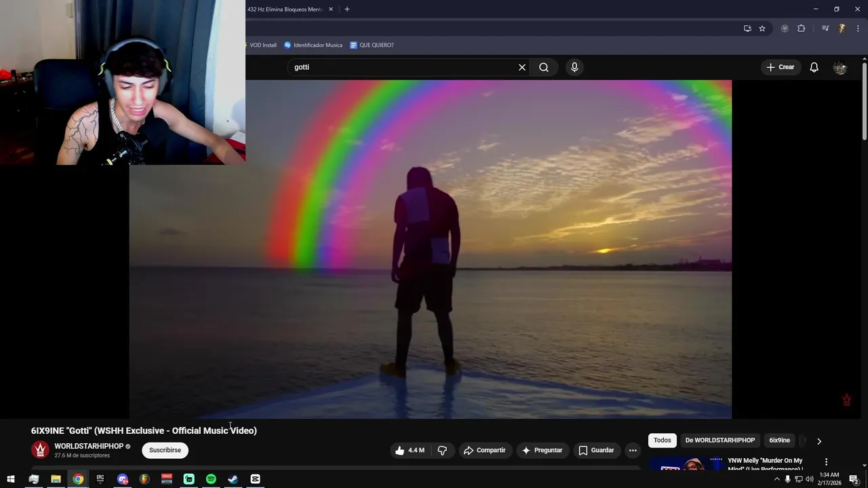Image resolution: width=868 pixels, height=488 pixels.
Task: Click the Preguntar button
Action: [541, 450]
